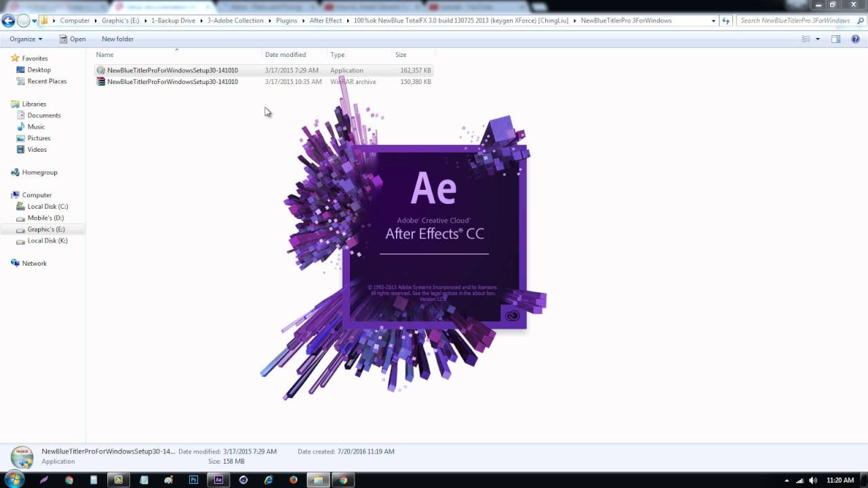This screenshot has width=868, height=488.
Task: Click the change view icon
Action: point(806,39)
